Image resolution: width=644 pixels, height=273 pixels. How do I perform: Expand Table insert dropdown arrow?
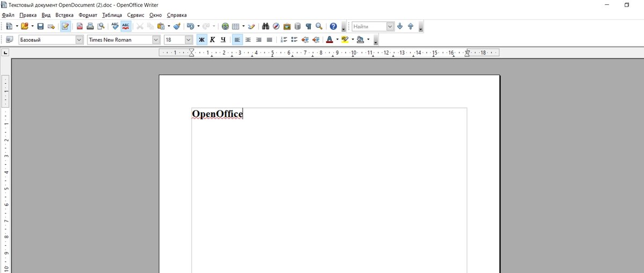coord(243,26)
